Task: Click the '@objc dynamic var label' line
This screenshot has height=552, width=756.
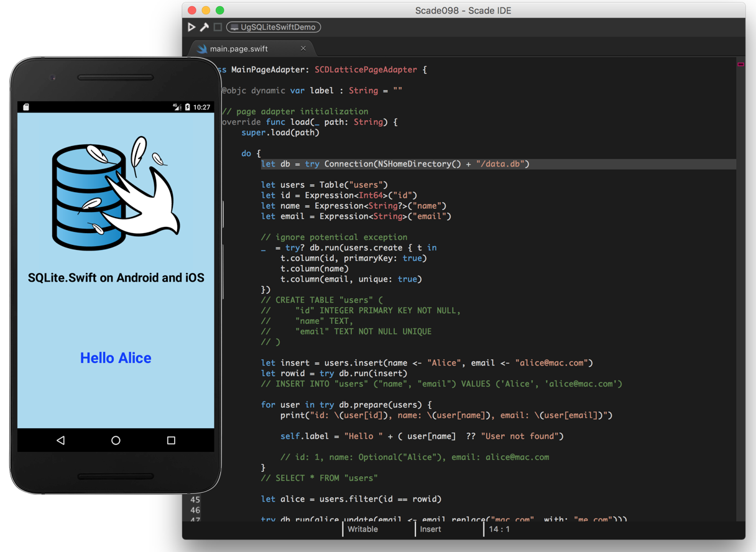Action: (312, 91)
